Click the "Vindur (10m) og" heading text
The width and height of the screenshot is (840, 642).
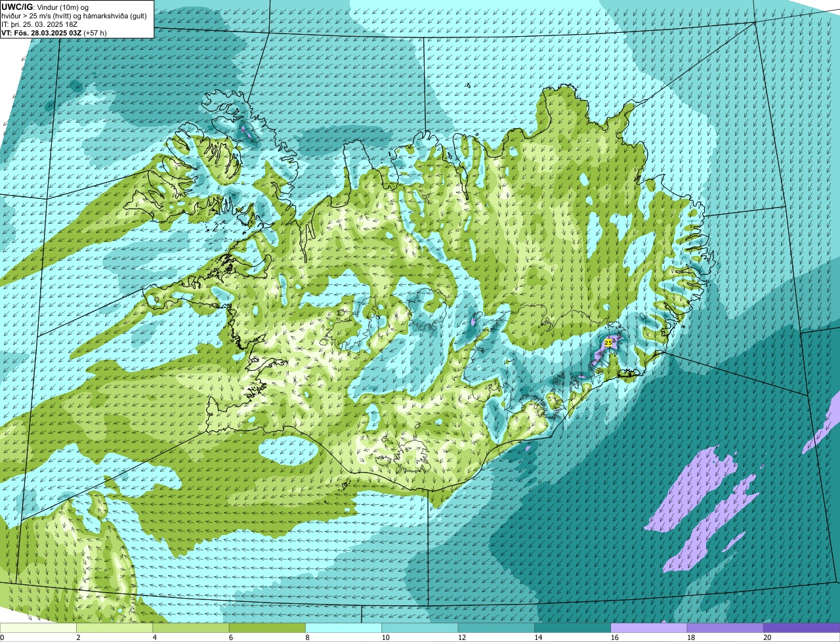coord(62,7)
